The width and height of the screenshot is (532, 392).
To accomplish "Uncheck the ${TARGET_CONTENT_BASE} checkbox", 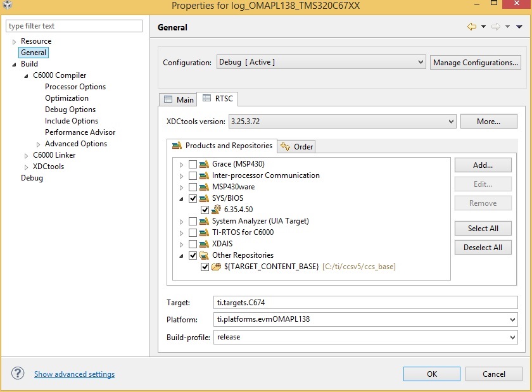I will point(205,267).
